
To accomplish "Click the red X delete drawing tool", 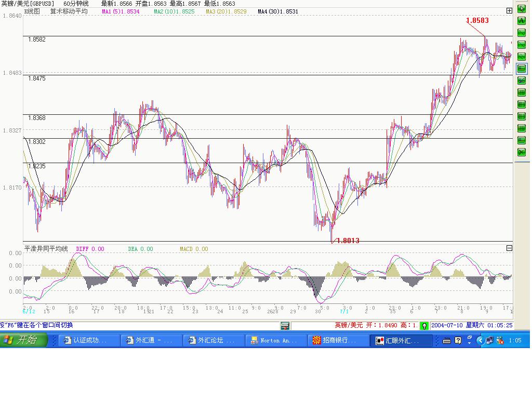I will coord(521,152).
